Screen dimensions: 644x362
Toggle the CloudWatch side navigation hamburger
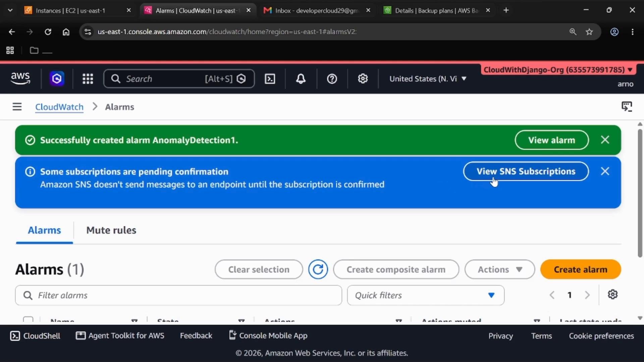[x=17, y=107]
